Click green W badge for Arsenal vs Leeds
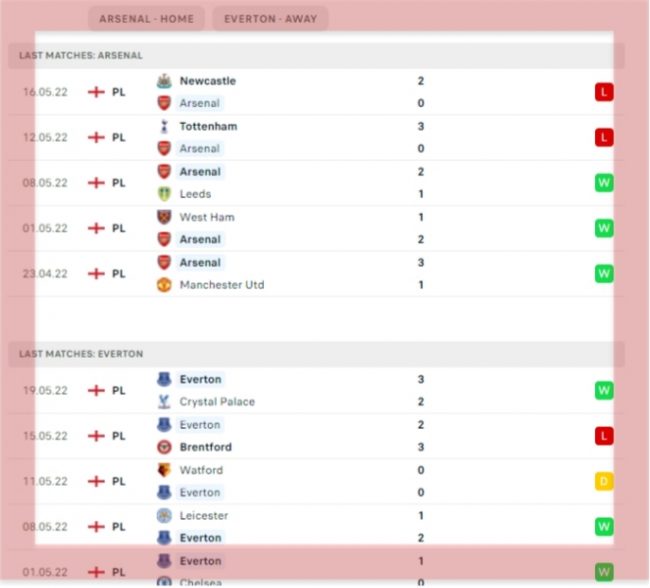The height and width of the screenshot is (588, 650). click(603, 182)
